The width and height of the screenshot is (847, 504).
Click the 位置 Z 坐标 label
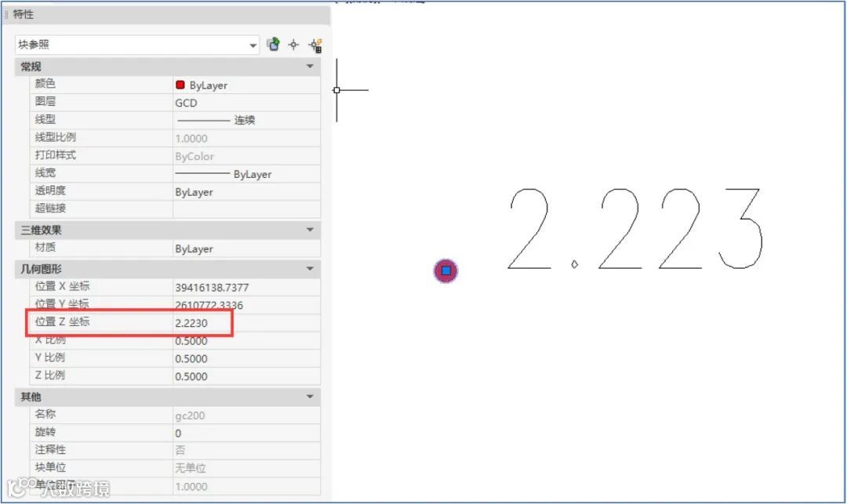[x=62, y=321]
